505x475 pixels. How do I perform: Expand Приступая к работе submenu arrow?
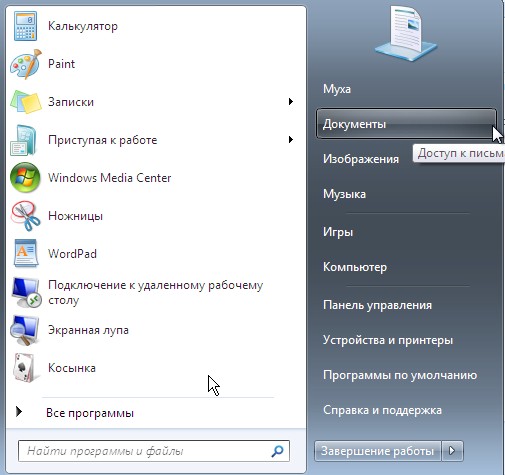(x=291, y=140)
